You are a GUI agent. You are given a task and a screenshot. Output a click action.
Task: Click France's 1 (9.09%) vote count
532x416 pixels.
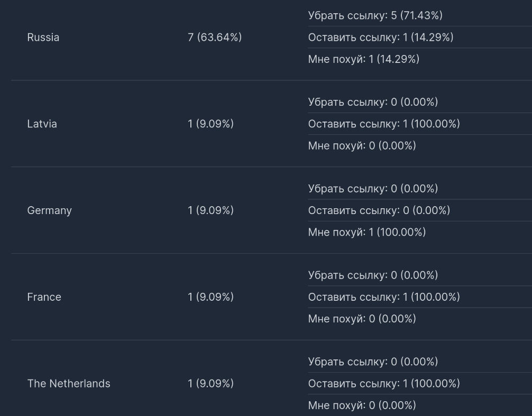[210, 297]
